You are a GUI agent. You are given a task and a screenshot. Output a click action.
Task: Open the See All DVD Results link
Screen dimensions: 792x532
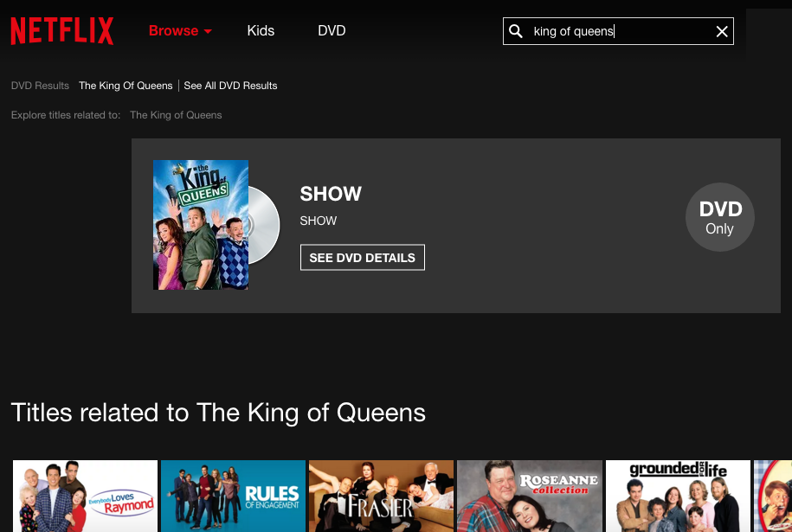[x=230, y=86]
